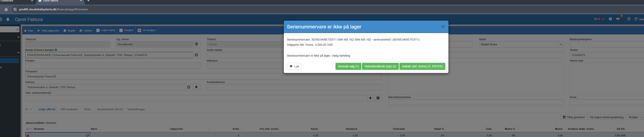The width and height of the screenshot is (644, 137).
Task: Clear the Adresse field with X icon
Action: pyautogui.click(x=196, y=87)
